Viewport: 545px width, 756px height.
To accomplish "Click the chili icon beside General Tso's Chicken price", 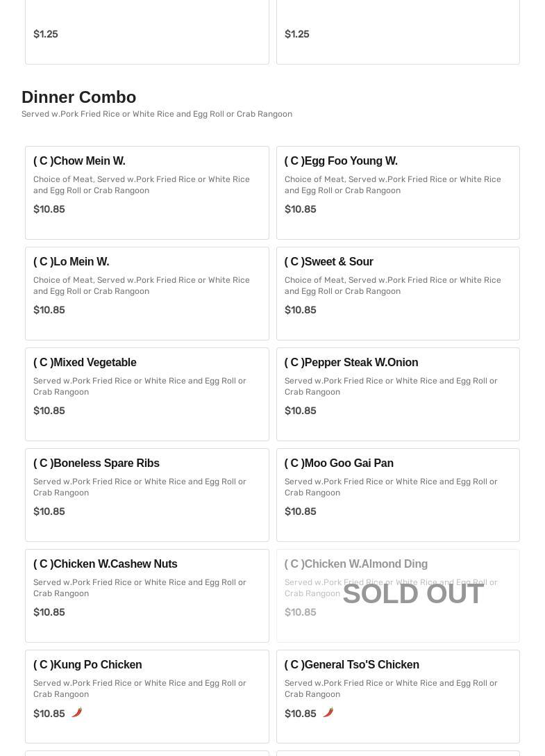I will tap(328, 712).
